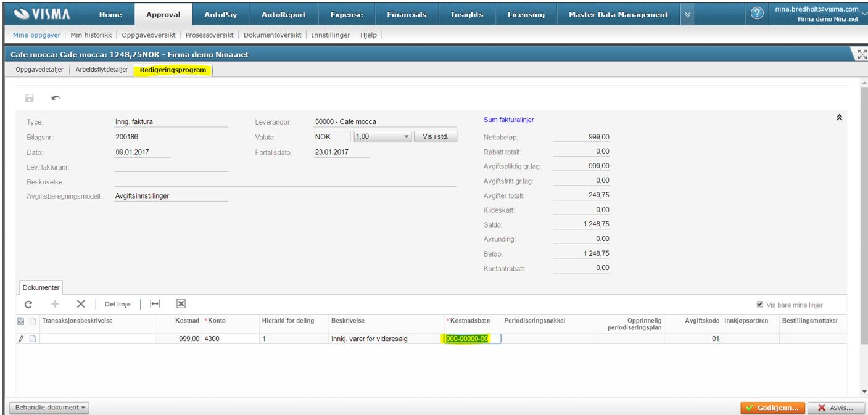Click the plus icon to add line
The width and height of the screenshot is (868, 415).
(55, 304)
